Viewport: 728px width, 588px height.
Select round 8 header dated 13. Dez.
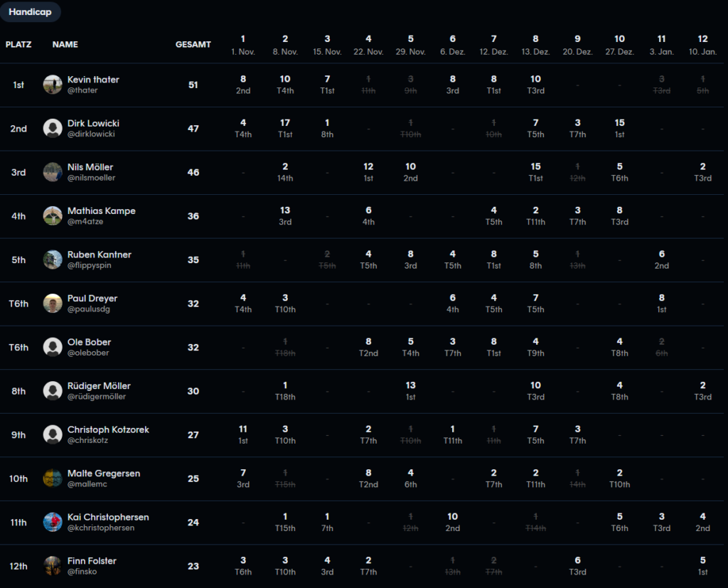point(535,45)
